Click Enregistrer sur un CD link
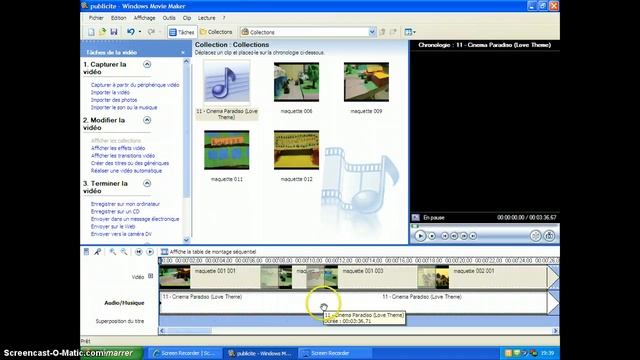This screenshot has height=360, width=640. tap(115, 211)
